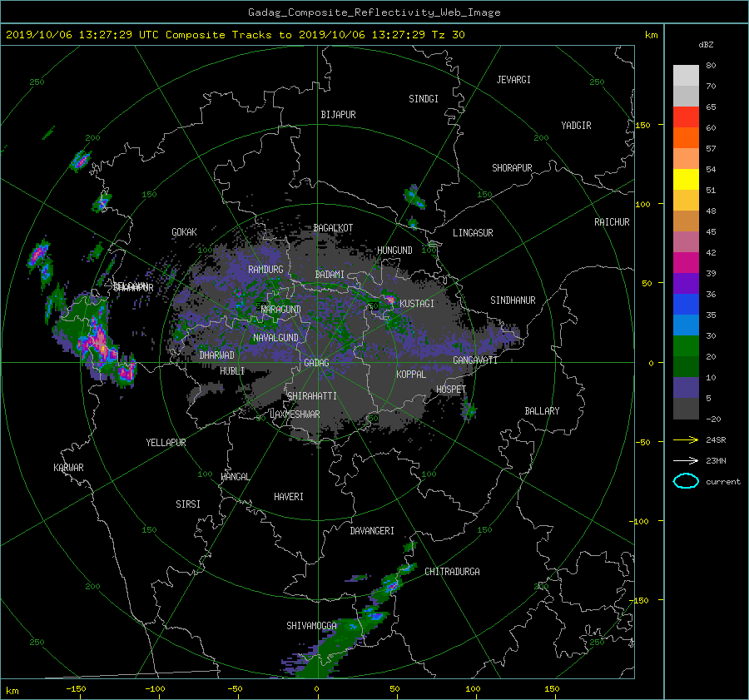Click the KARWAR city label
Image resolution: width=749 pixels, height=700 pixels.
(68, 468)
